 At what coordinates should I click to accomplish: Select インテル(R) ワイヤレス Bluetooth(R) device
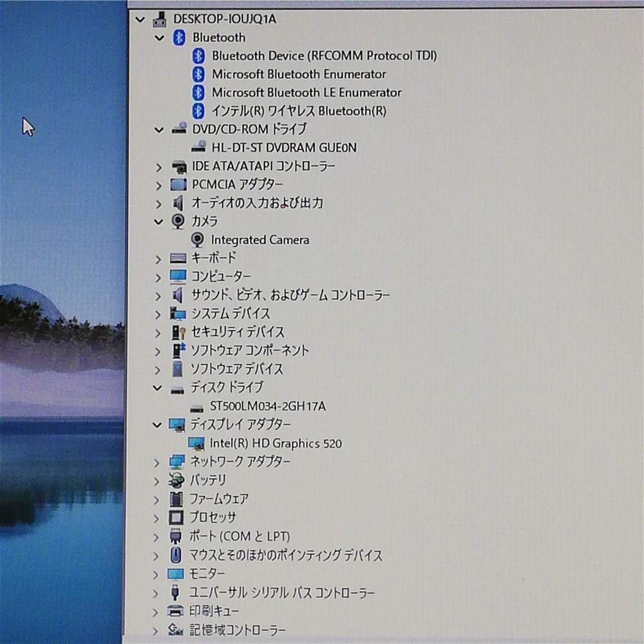coord(299,111)
